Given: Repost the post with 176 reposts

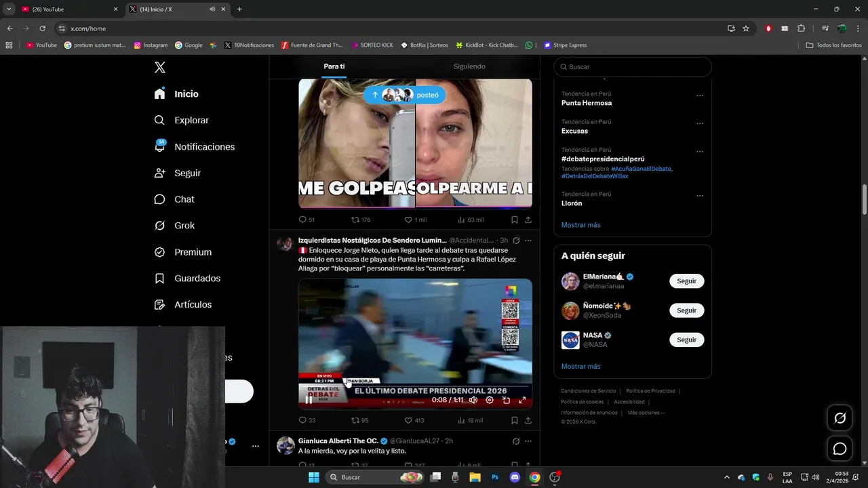Looking at the screenshot, I should [x=361, y=220].
